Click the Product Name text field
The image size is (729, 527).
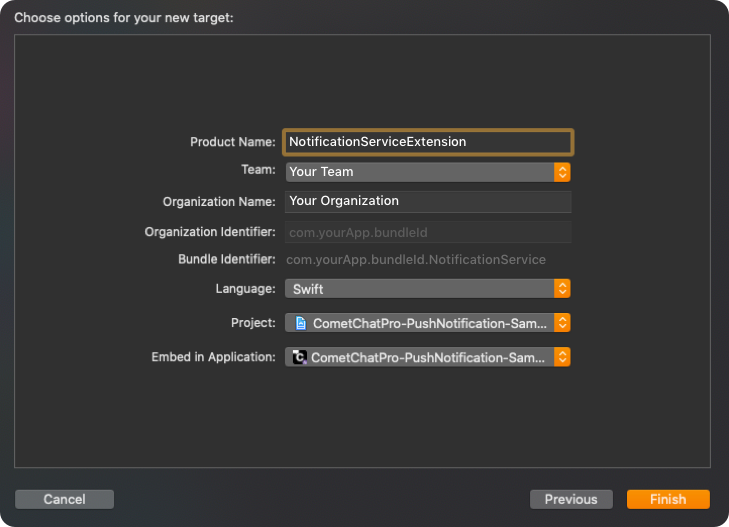point(428,142)
